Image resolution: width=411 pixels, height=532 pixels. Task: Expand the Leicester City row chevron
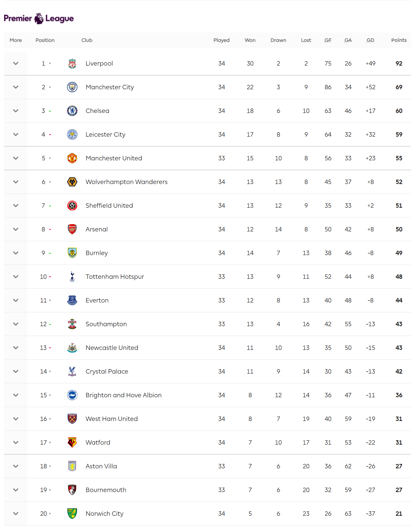point(16,134)
